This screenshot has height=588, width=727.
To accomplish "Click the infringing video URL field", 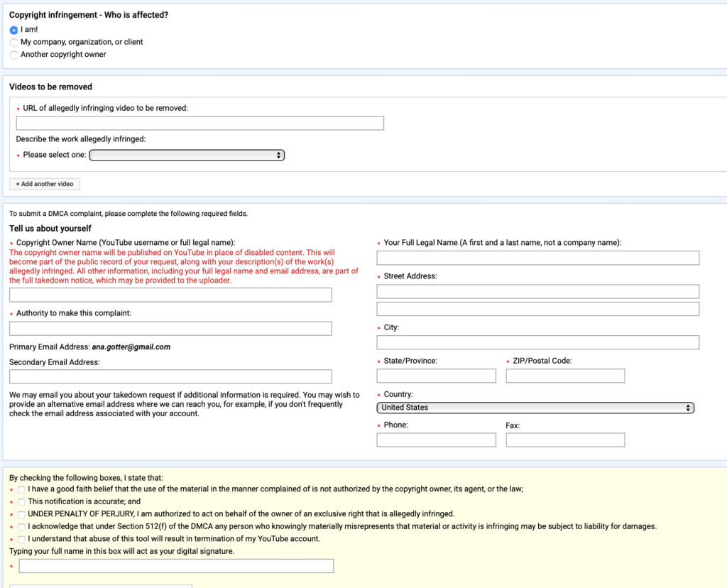I will click(199, 124).
